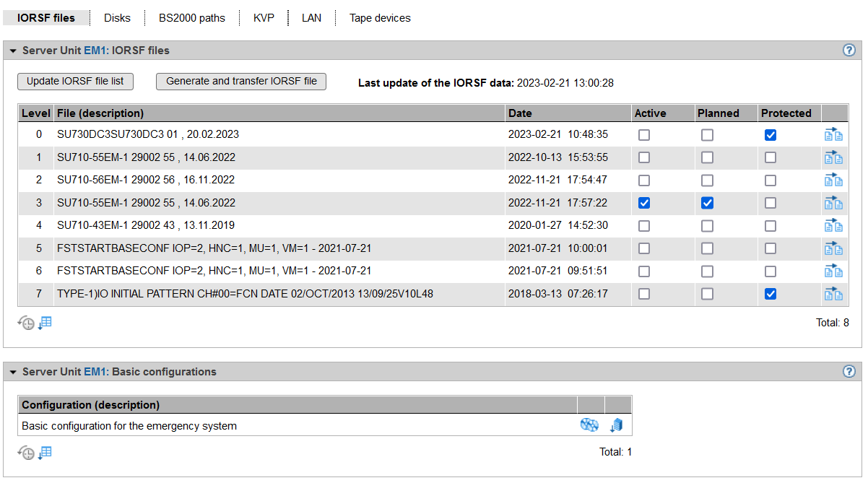Image resolution: width=868 pixels, height=483 pixels.
Task: Uncheck the Protected checkbox for level 0
Action: 771,135
